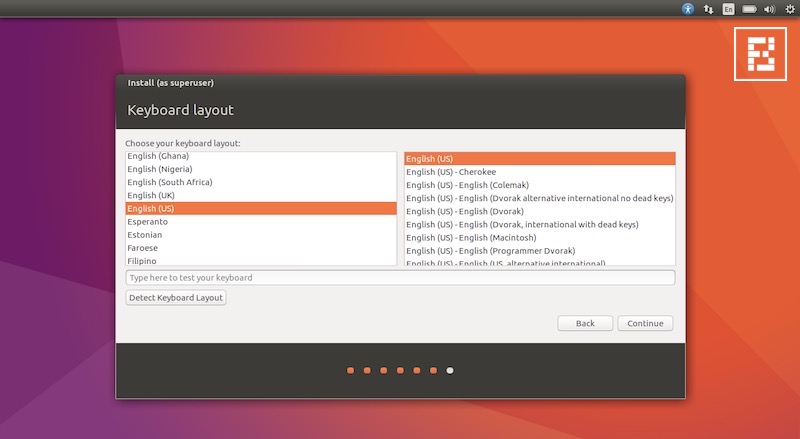The image size is (800, 439).
Task: Click the last white progress dot
Action: tap(450, 371)
